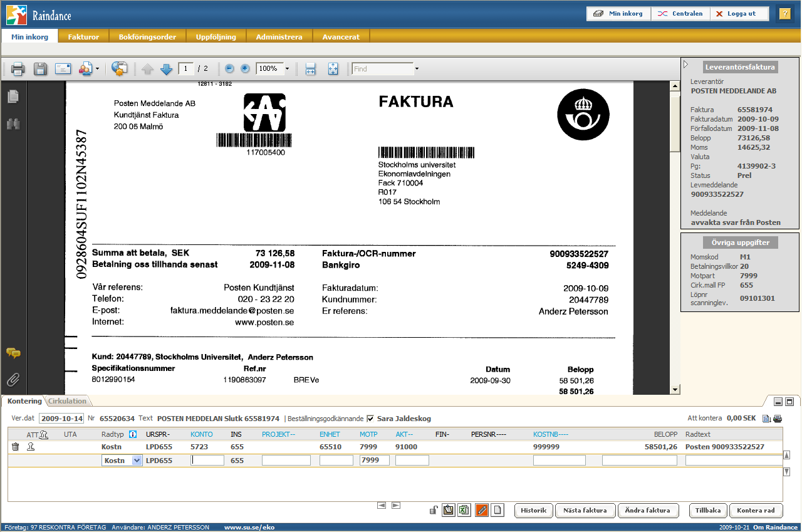The image size is (802, 532).
Task: Click the clipboard paste icon
Action: 449,510
